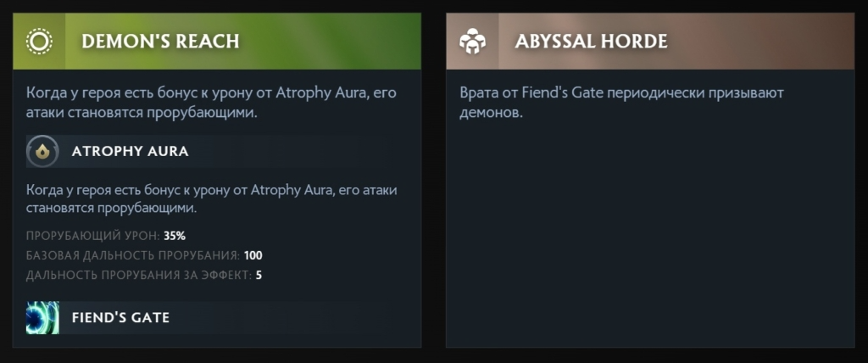The image size is (868, 363).
Task: Click the green Demon's Reach header banner
Action: [339, 41]
